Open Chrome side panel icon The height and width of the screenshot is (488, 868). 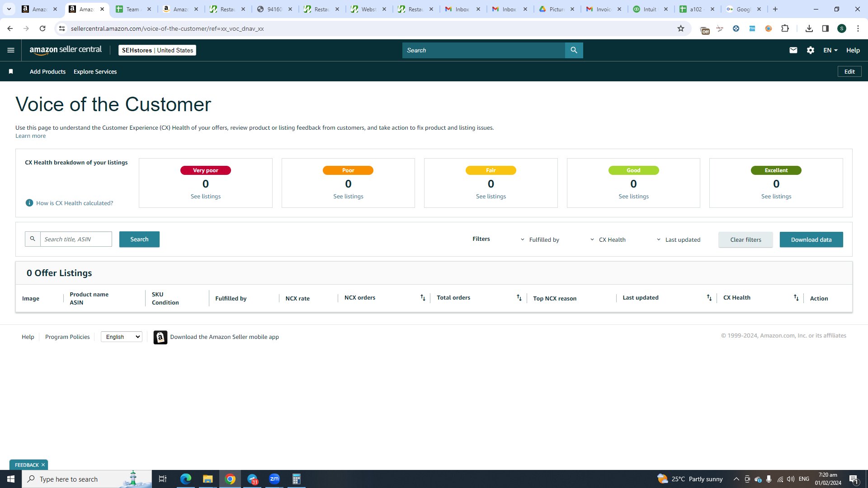[825, 28]
